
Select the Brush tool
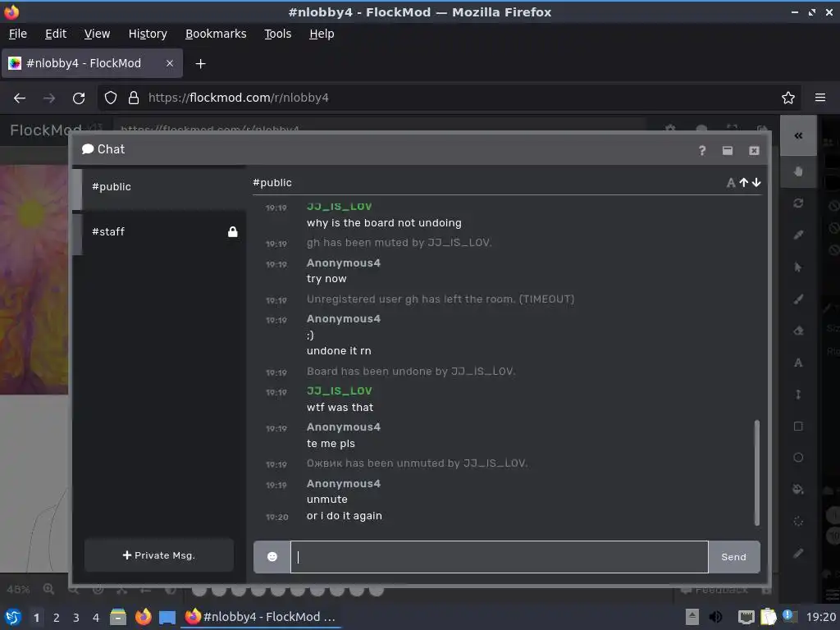coord(798,299)
